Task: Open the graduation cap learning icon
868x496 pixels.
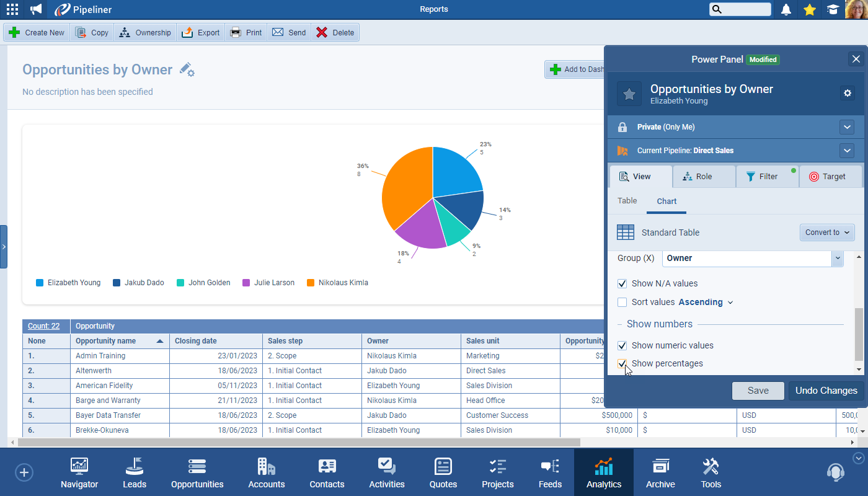Action: (x=832, y=9)
